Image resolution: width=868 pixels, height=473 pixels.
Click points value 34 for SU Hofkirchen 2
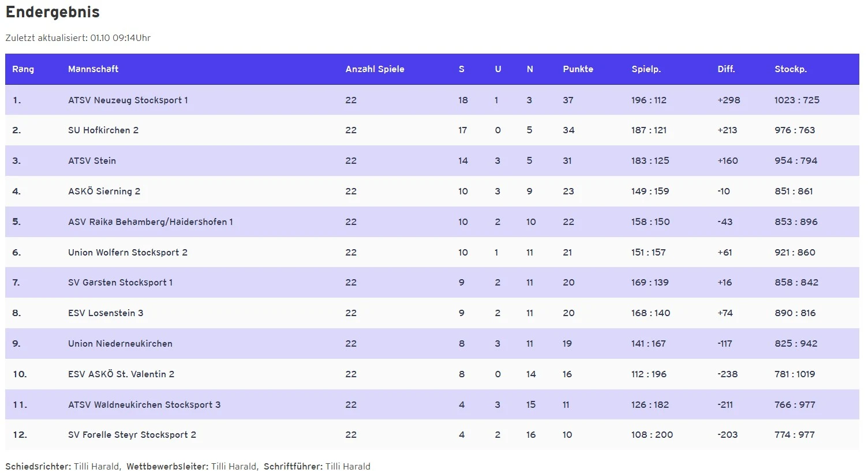click(568, 130)
